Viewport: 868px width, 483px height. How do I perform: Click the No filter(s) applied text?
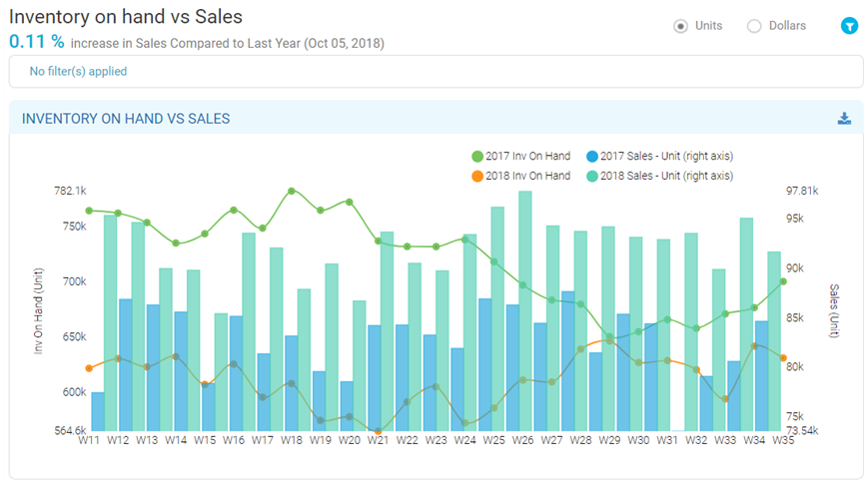click(78, 72)
